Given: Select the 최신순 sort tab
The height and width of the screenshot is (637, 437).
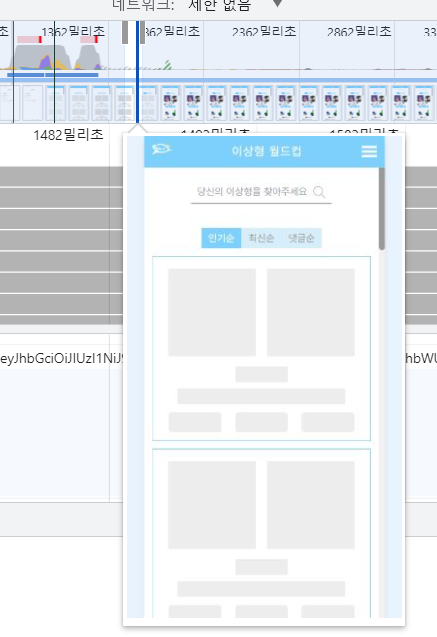Looking at the screenshot, I should click(261, 238).
